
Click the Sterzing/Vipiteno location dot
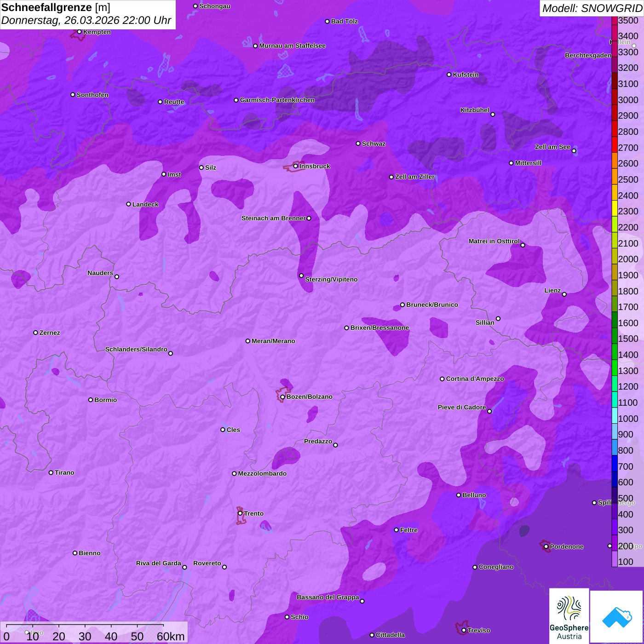(301, 276)
